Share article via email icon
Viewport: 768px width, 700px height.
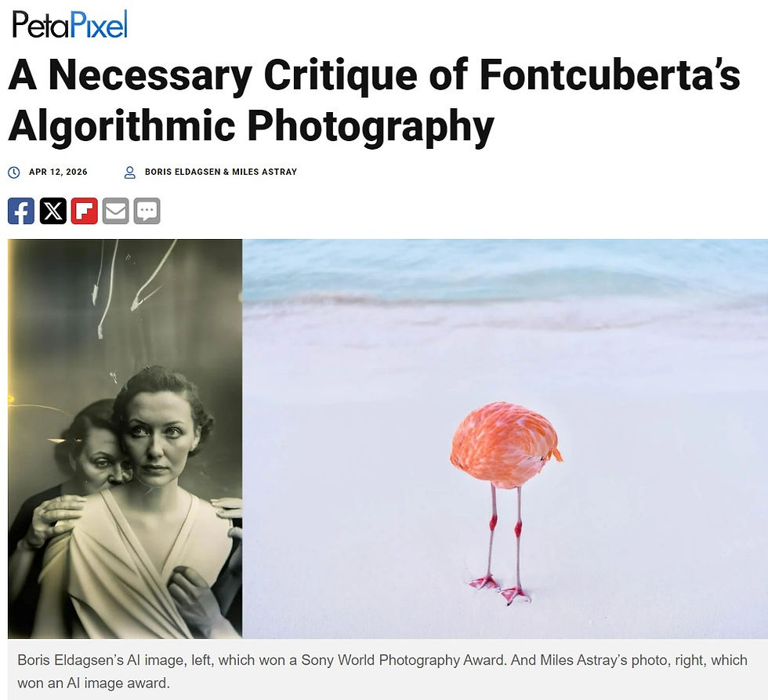click(x=116, y=211)
